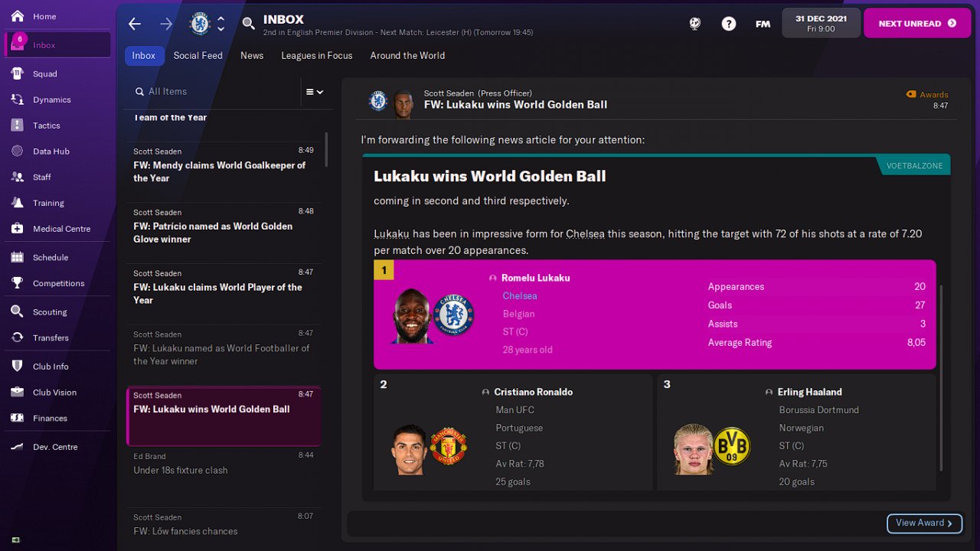Switch to the Social Feed tab
The height and width of the screenshot is (551, 980).
198,56
